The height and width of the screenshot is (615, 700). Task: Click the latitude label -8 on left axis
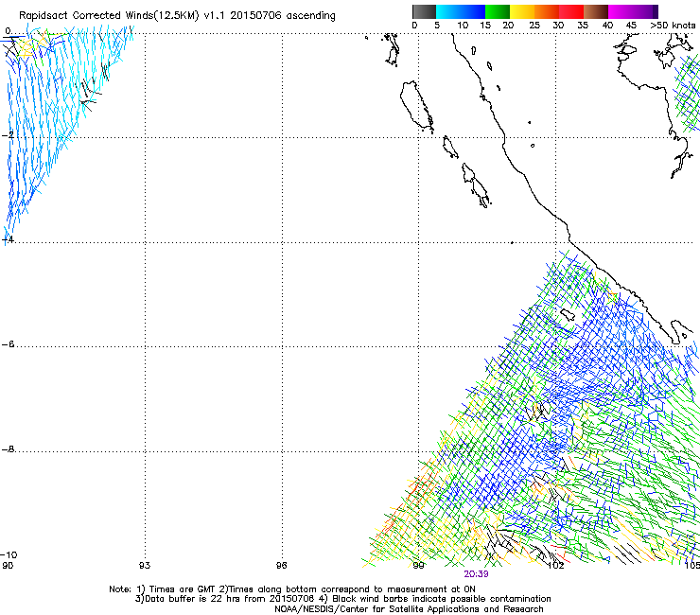pos(8,448)
